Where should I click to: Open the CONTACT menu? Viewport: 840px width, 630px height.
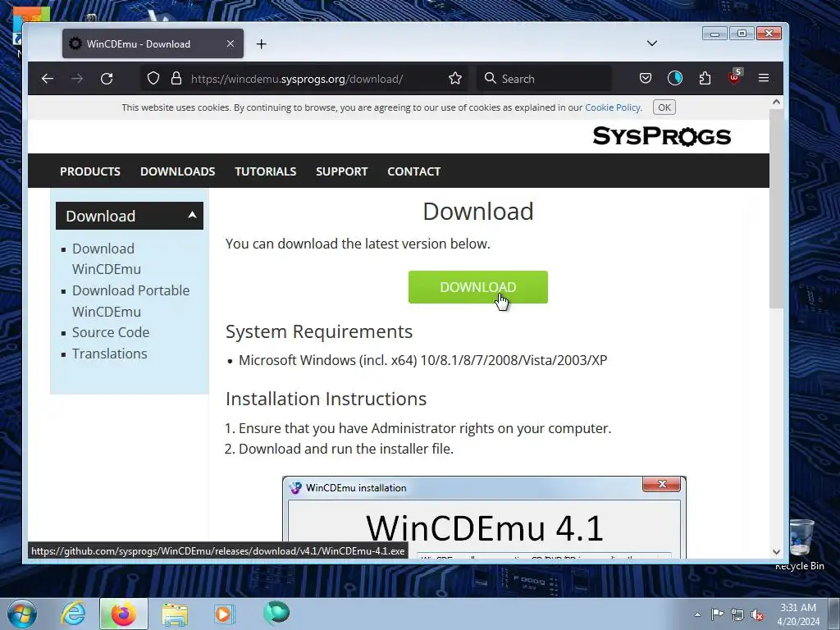pos(414,171)
